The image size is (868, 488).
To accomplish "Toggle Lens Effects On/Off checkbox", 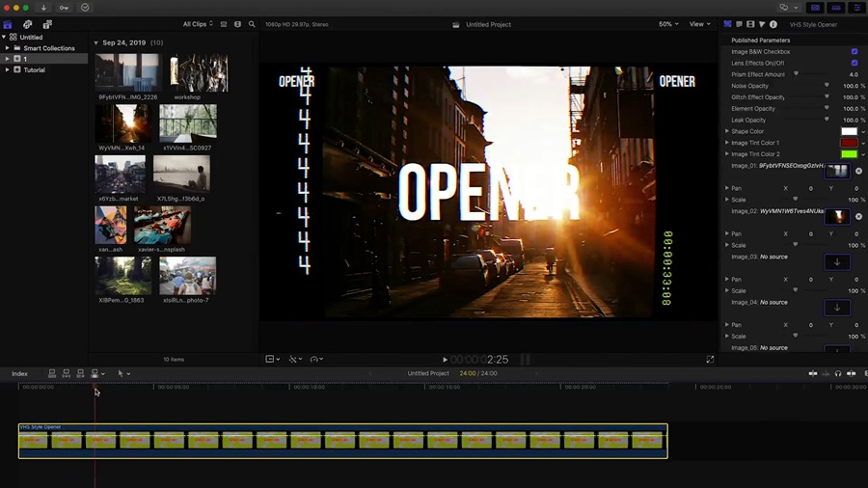I will (x=854, y=63).
